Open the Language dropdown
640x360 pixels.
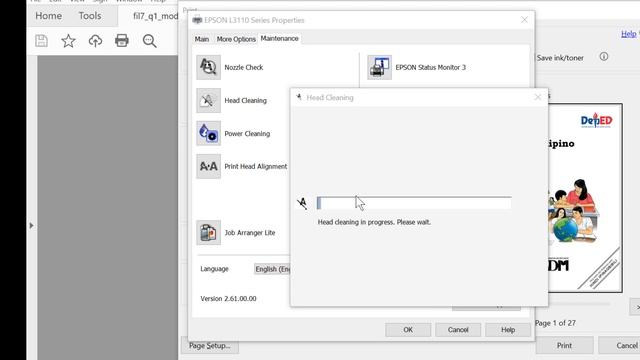click(272, 269)
